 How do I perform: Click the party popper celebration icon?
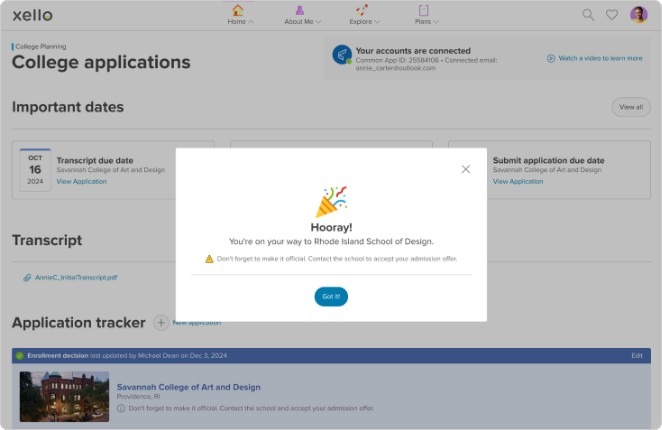click(x=331, y=201)
